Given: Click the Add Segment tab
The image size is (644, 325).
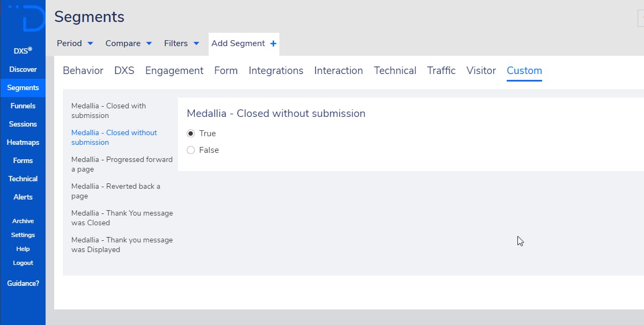Looking at the screenshot, I should pos(244,43).
